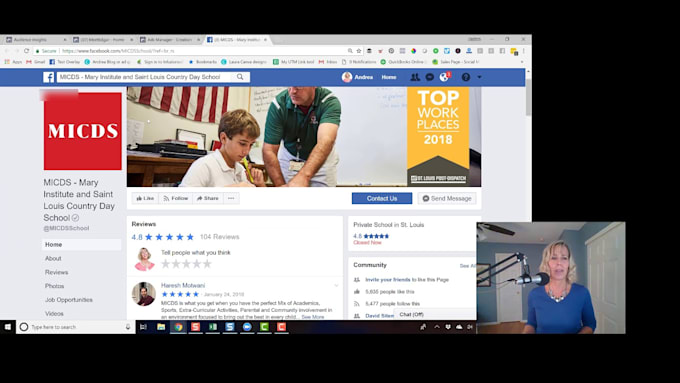Open Reviews in the page sidebar
680x383 pixels.
point(56,272)
